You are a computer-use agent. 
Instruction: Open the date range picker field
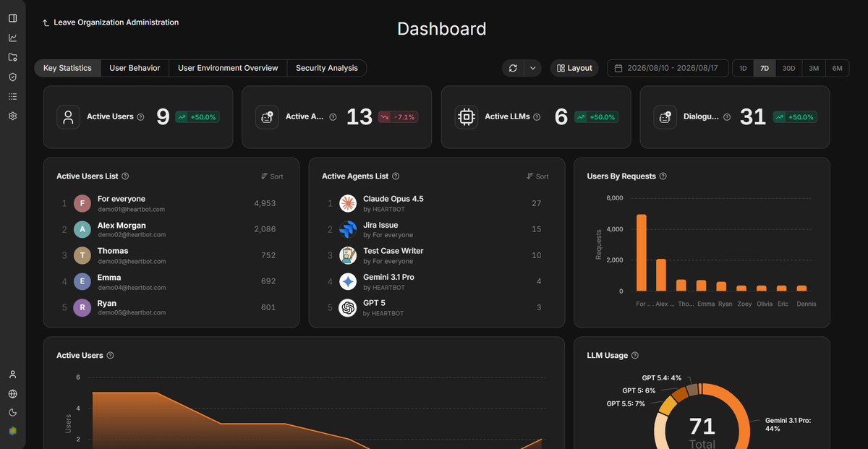click(668, 68)
